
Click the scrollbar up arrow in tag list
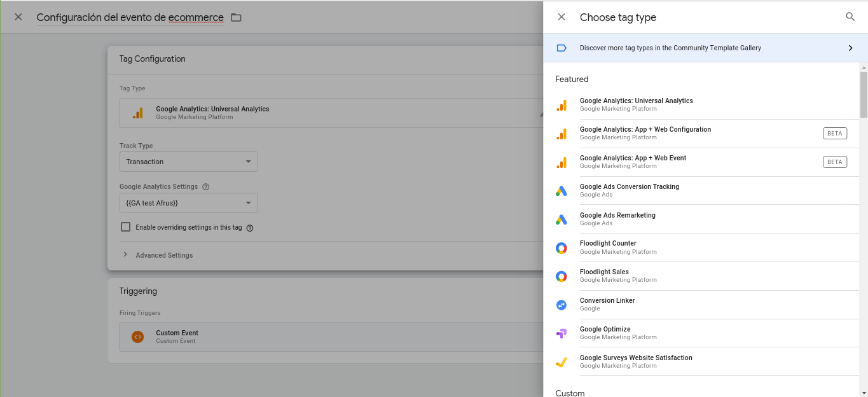[x=864, y=67]
